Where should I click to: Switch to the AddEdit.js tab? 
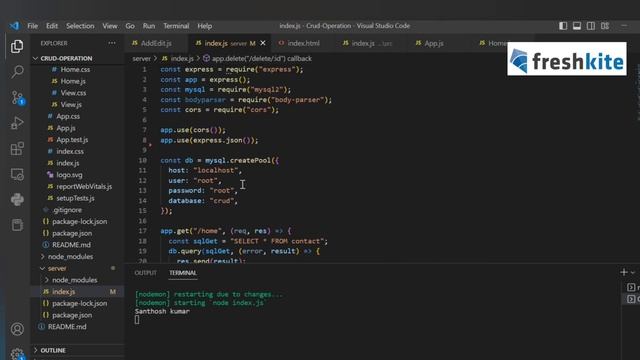coord(156,43)
